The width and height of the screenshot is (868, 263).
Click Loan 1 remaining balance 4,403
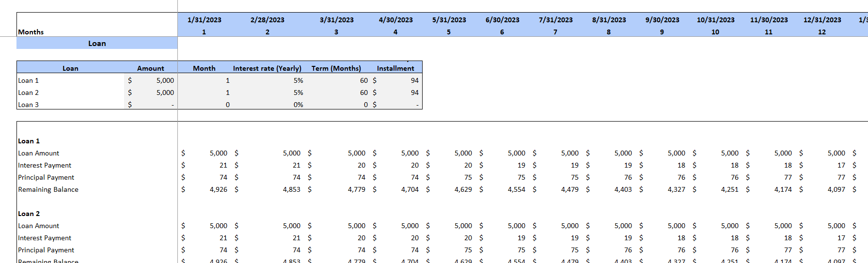(623, 189)
